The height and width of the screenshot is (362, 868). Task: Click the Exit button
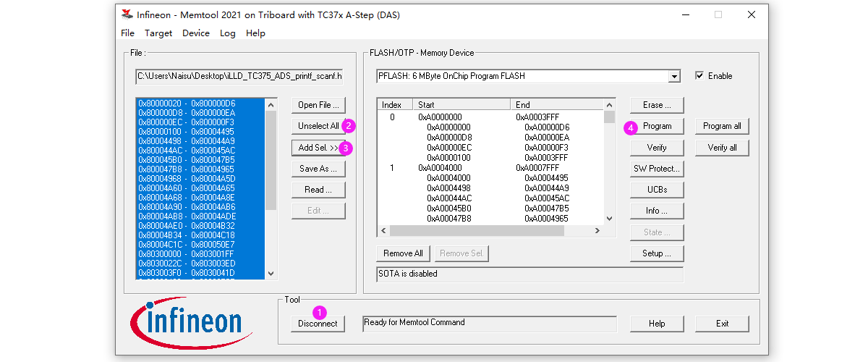tap(722, 324)
